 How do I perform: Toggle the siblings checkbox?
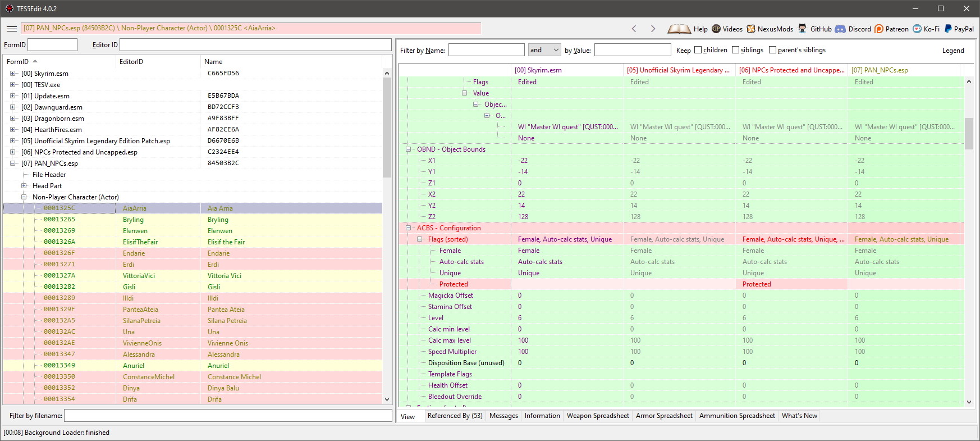point(735,50)
